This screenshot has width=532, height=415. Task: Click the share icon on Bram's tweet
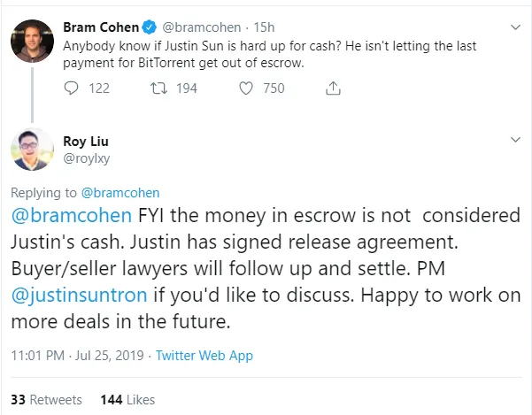coord(333,88)
